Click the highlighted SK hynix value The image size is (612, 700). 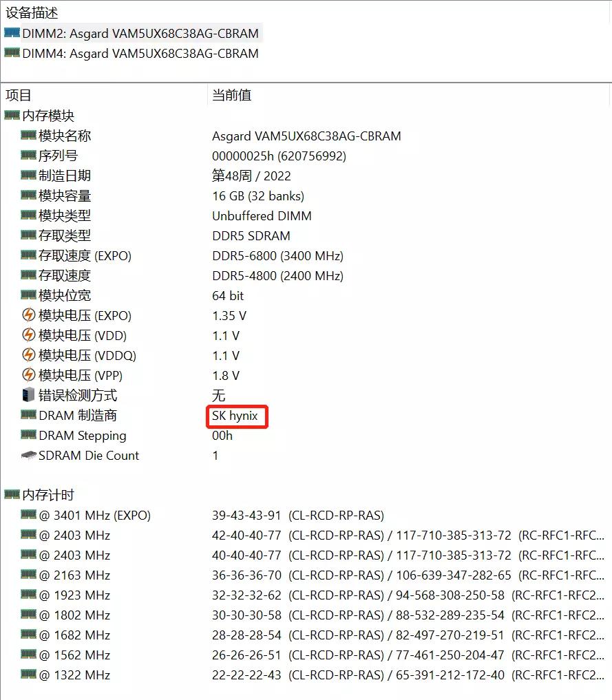[x=237, y=416]
